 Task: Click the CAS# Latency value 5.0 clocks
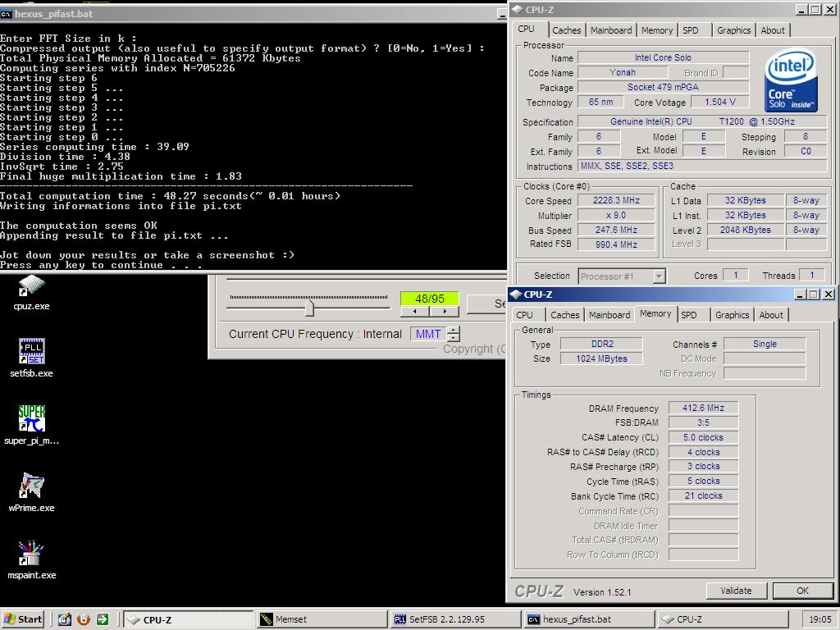point(703,437)
